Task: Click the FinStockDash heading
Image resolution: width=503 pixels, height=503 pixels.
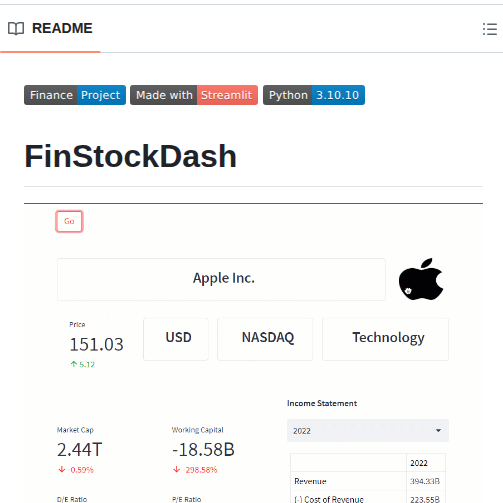Action: 131,156
